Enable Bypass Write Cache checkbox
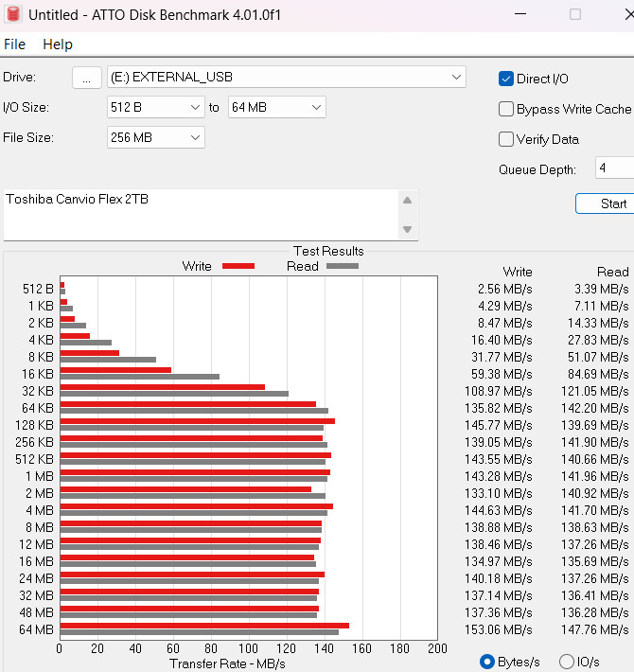 tap(506, 109)
